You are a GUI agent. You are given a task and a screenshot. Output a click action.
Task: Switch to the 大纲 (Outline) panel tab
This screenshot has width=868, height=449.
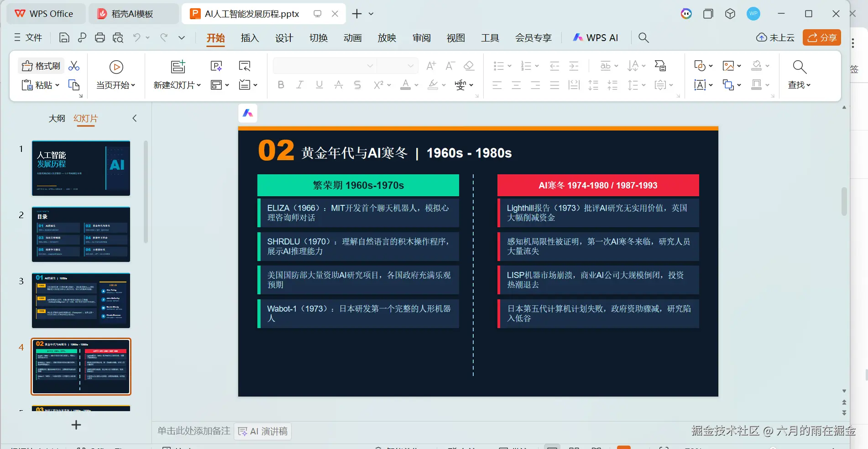coord(57,119)
